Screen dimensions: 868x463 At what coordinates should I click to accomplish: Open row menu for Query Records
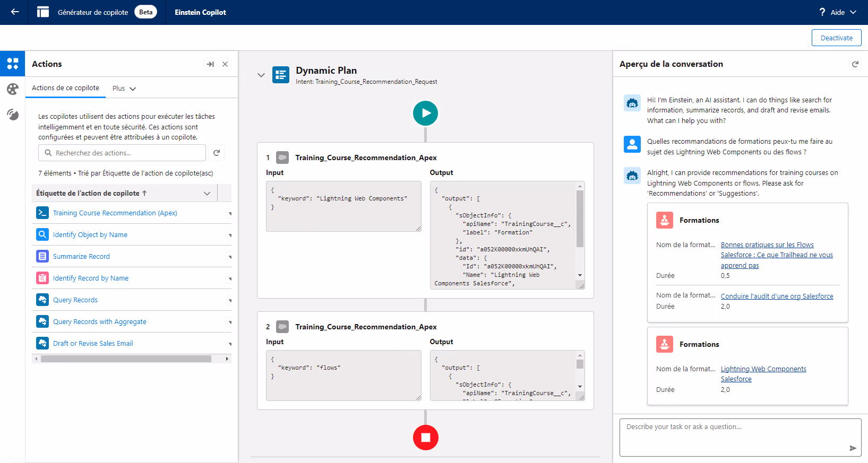pyautogui.click(x=230, y=300)
